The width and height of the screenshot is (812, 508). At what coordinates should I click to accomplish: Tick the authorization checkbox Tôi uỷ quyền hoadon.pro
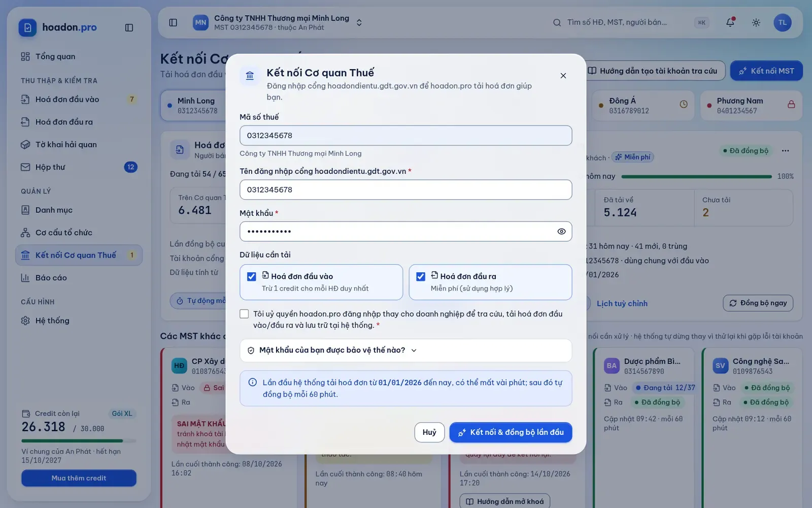pos(244,314)
